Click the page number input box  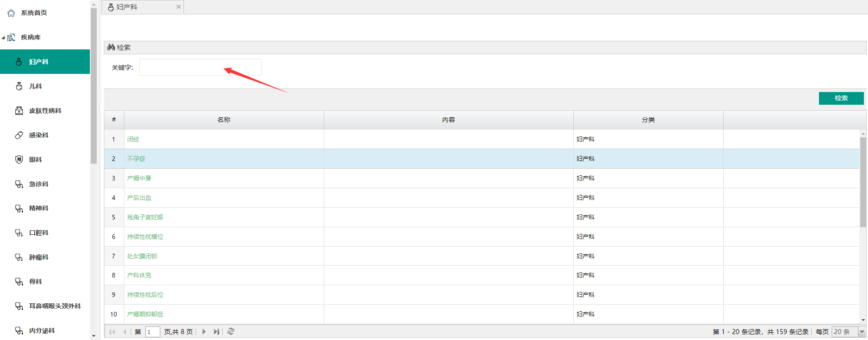point(153,332)
